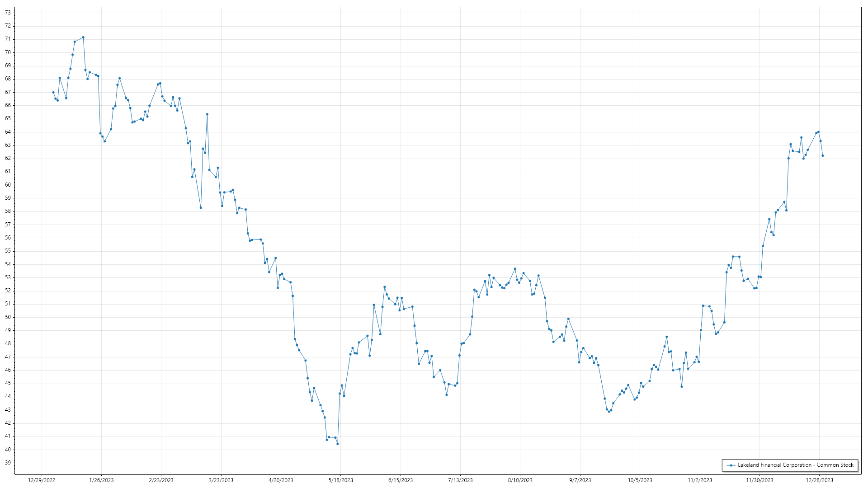The image size is (868, 488).
Task: Click the 12/28/2023 x-axis date label
Action: (x=819, y=480)
